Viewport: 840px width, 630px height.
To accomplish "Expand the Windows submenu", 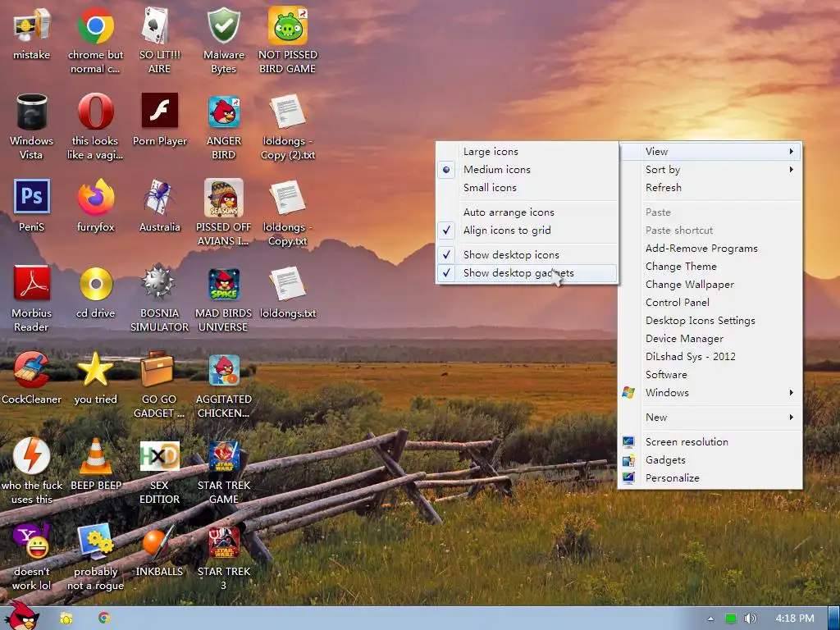I will [x=710, y=393].
